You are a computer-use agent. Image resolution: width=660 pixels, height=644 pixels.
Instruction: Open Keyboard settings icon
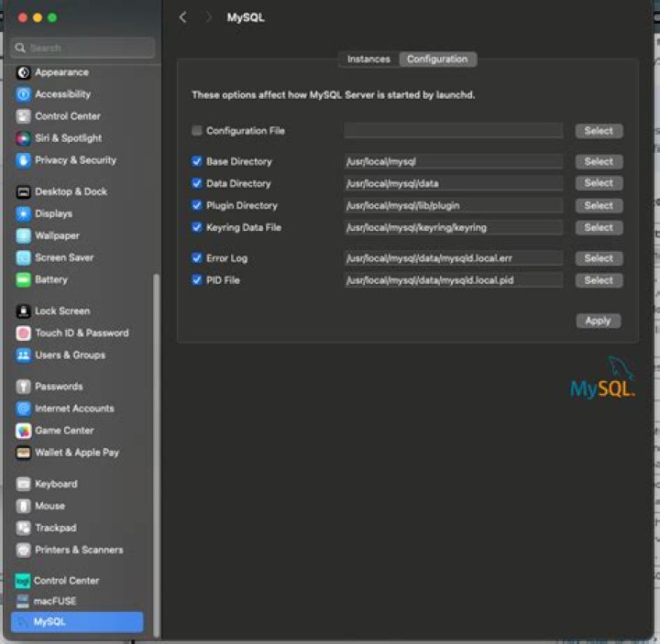(24, 485)
